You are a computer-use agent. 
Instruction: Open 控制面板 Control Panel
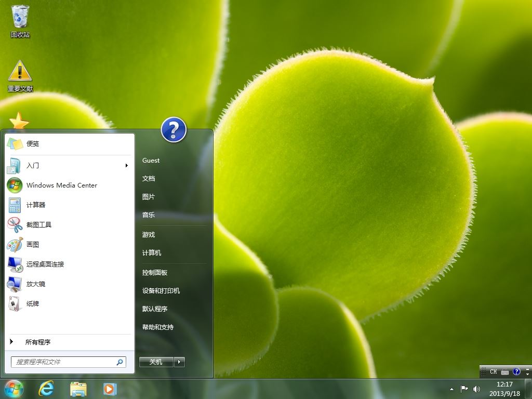[155, 272]
